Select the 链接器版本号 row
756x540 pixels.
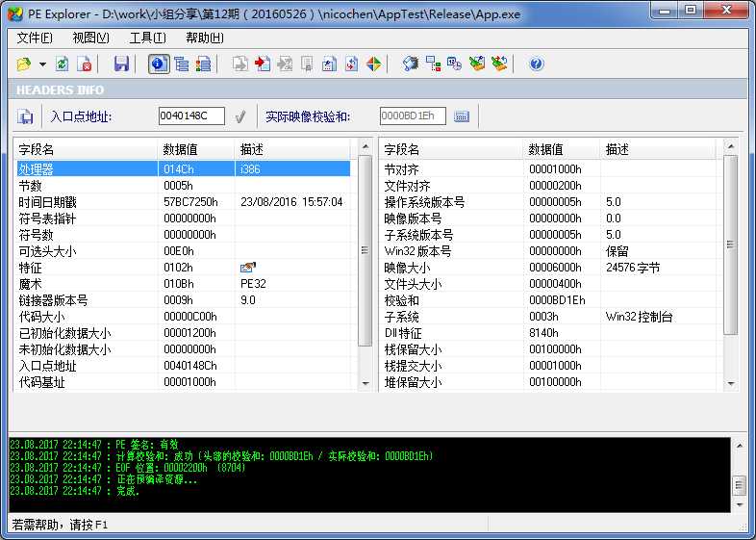(183, 300)
